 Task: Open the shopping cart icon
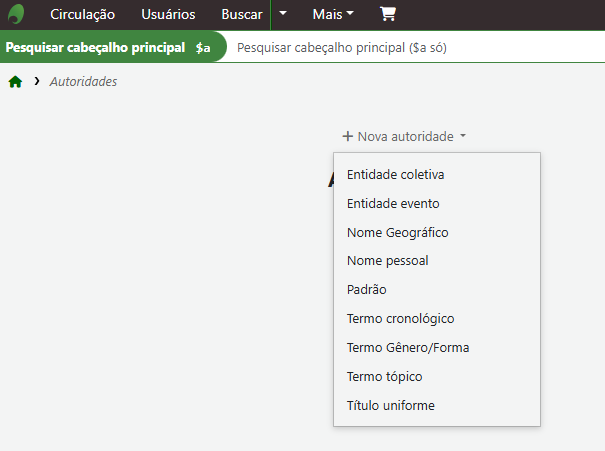click(388, 15)
